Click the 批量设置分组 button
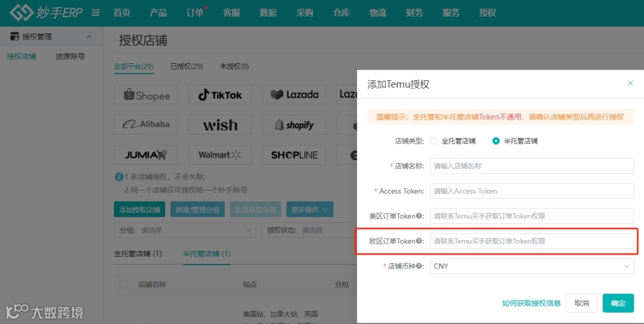The width and height of the screenshot is (644, 324). click(x=255, y=210)
